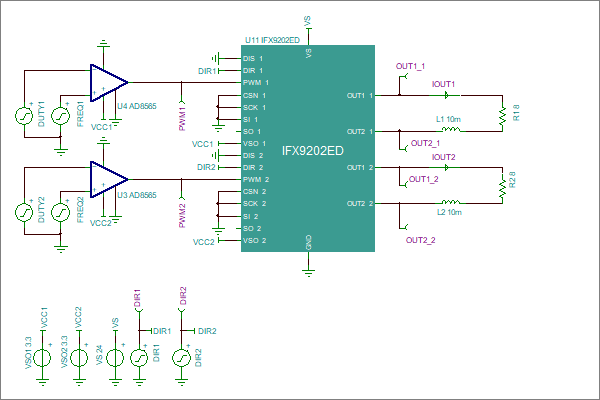
Task: Select resistor R1 8
Action: click(502, 114)
